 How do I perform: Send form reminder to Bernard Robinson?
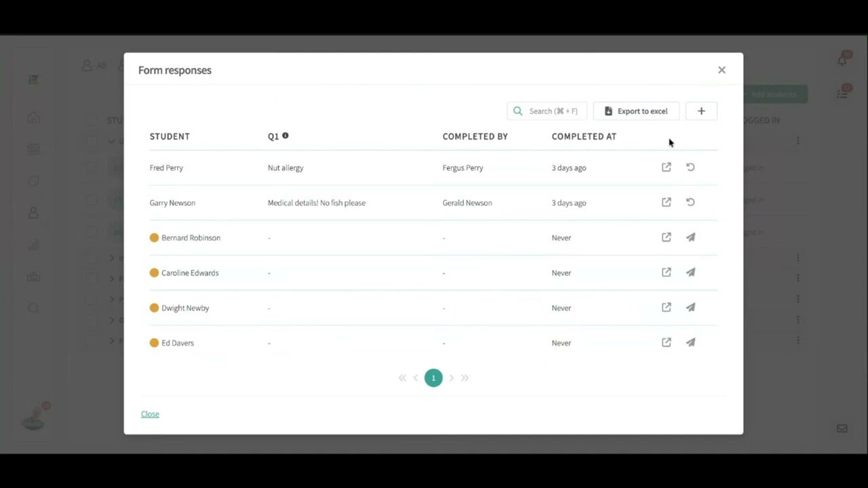(690, 237)
